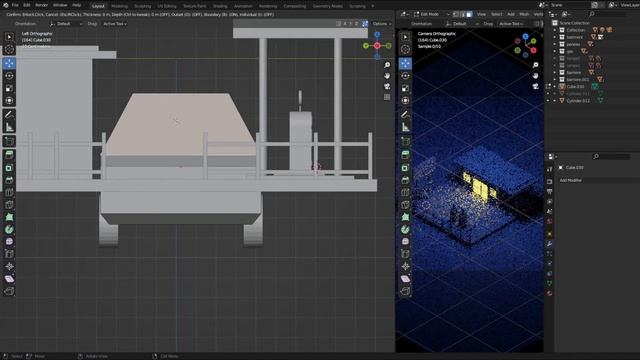Pick the Scale tool in left viewport
This screenshot has width=640, height=360.
[9, 88]
